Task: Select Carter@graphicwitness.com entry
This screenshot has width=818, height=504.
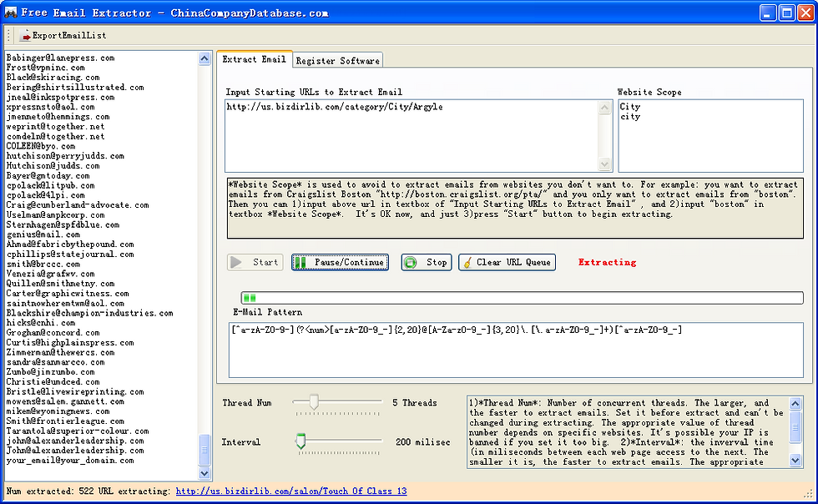Action: [x=68, y=294]
